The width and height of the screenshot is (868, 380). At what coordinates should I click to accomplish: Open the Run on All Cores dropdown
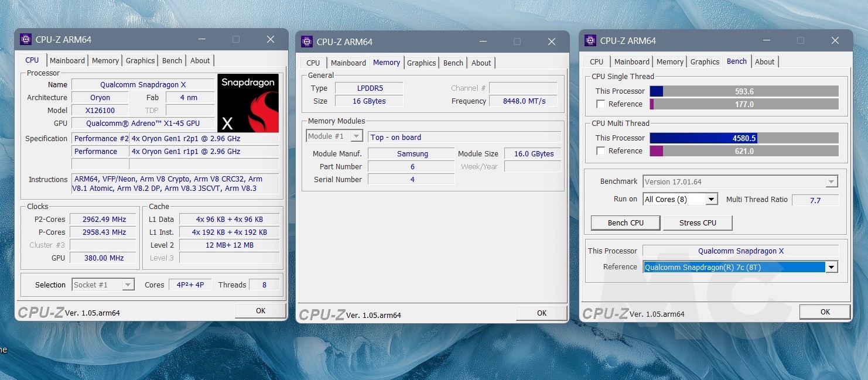tap(680, 199)
